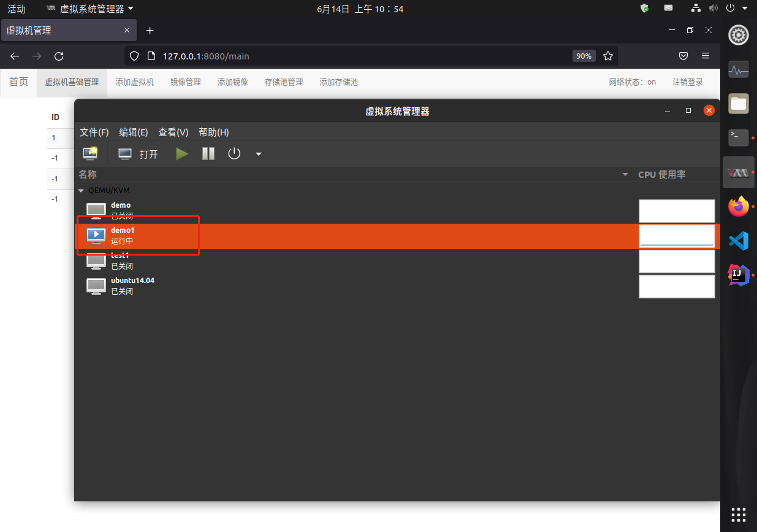This screenshot has width=757, height=532.
Task: Open 添加虚拟机 page in browser
Action: [134, 82]
